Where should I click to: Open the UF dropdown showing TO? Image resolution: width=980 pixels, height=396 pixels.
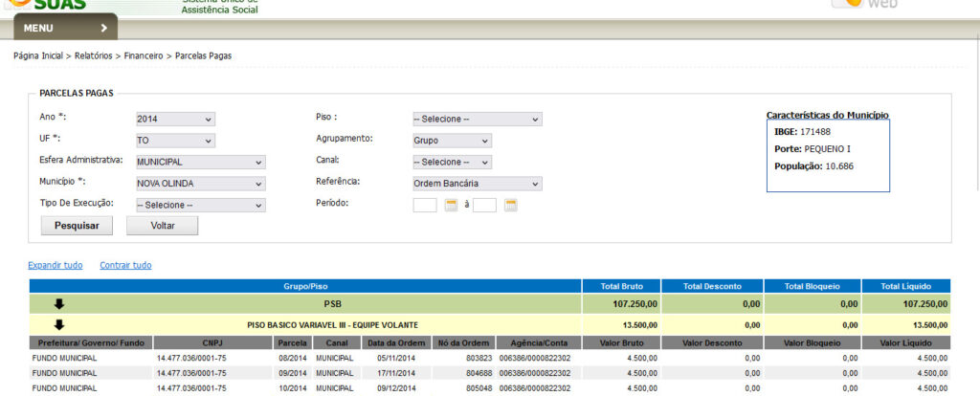click(176, 141)
